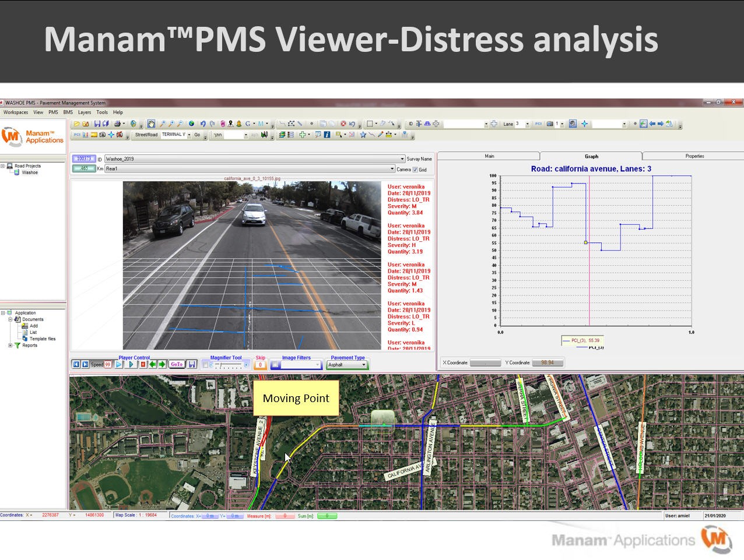This screenshot has width=744, height=560.
Task: Select the dashed rectangle selection tool
Action: [370, 124]
